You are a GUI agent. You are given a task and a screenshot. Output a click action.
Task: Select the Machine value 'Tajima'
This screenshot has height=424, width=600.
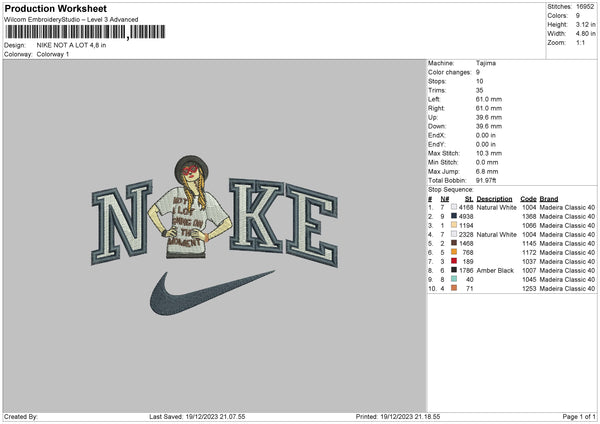(x=486, y=63)
